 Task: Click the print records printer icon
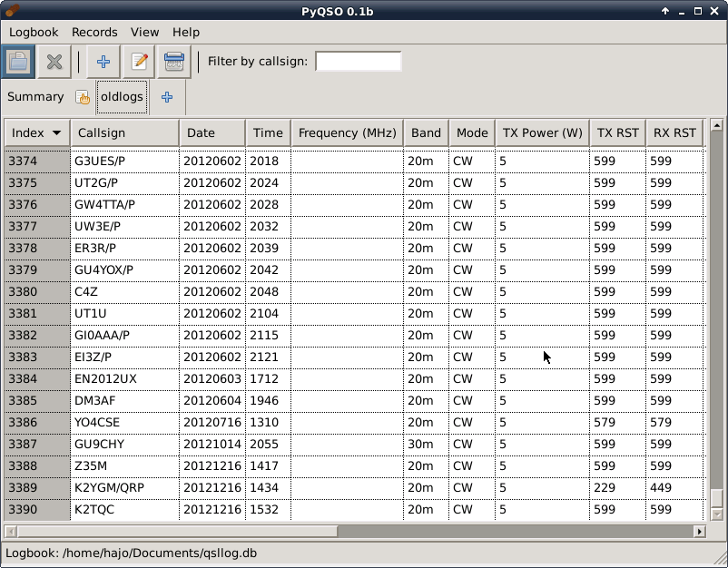coord(174,62)
